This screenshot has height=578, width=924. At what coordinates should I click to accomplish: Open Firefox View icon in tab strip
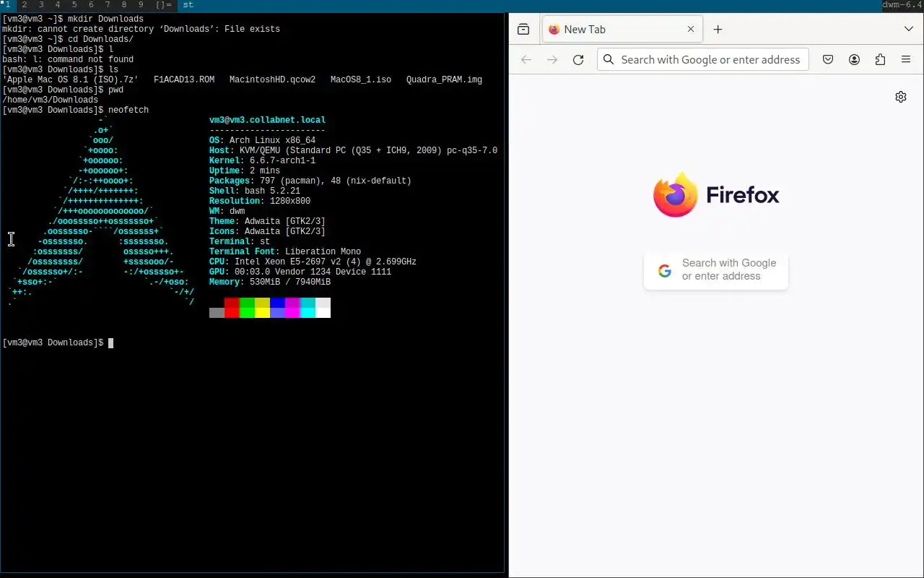[523, 30]
